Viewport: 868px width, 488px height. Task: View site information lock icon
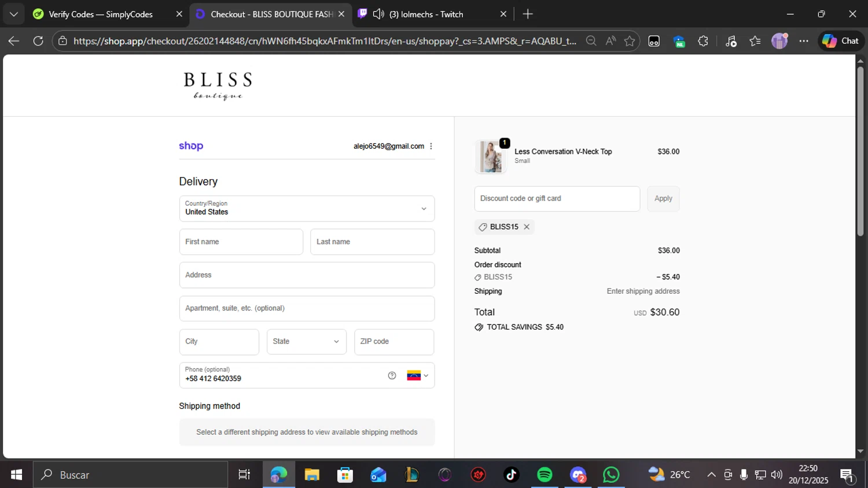(62, 41)
